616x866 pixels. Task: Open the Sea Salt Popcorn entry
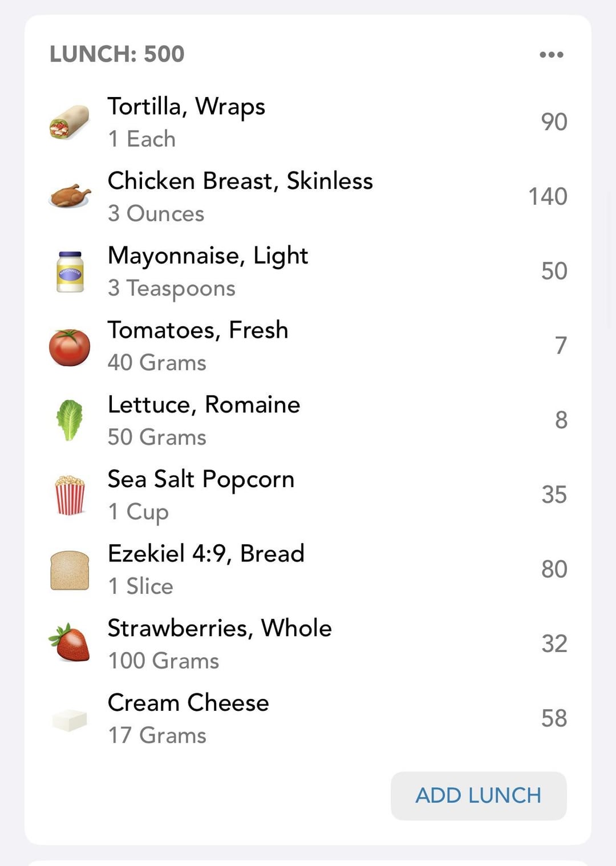[308, 495]
